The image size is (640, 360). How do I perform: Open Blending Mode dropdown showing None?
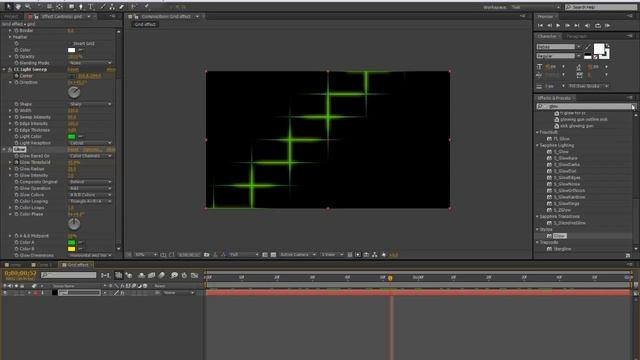point(90,63)
